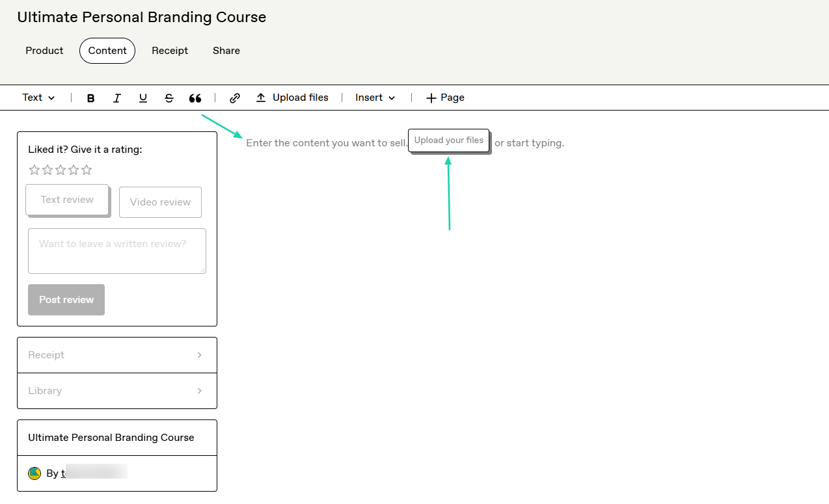Click the written review text area

click(117, 251)
